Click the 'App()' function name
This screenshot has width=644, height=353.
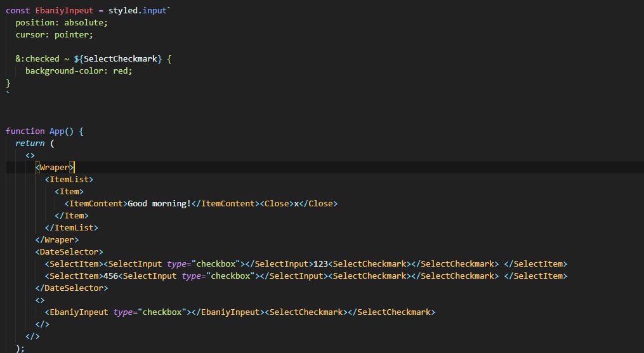[62, 131]
